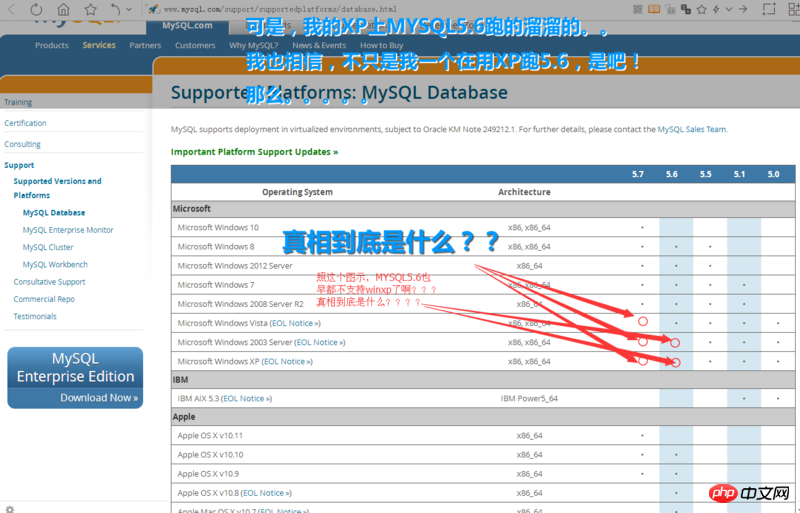Click the browser back arrow
The width and height of the screenshot is (800, 513).
[11, 9]
